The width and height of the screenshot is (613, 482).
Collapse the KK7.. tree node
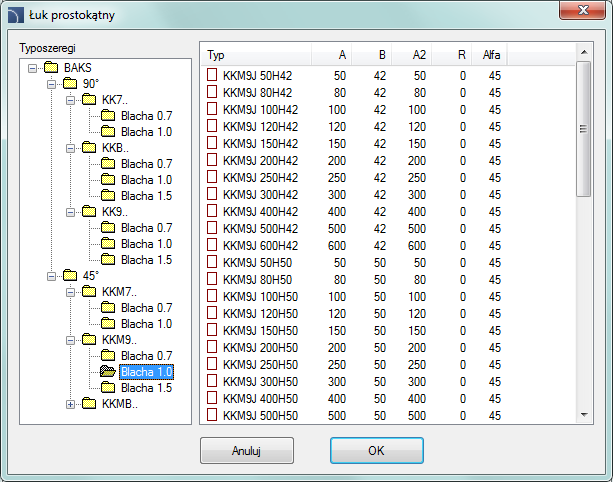[71, 100]
